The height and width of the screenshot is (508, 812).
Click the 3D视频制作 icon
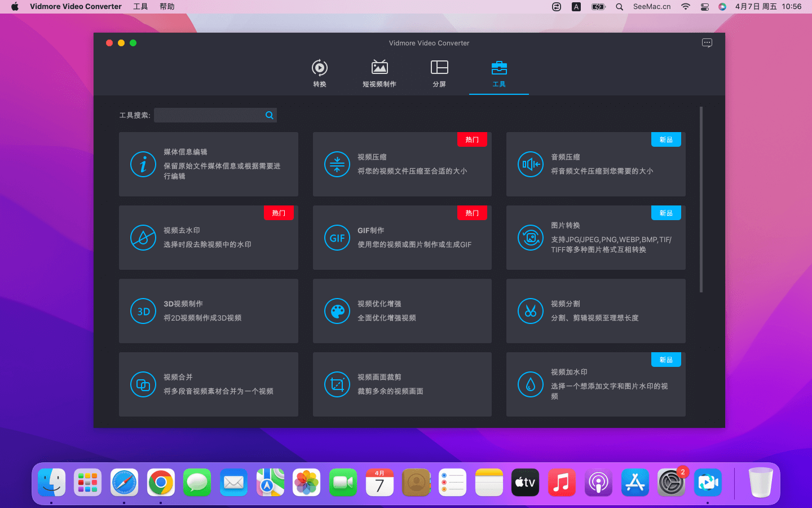143,311
